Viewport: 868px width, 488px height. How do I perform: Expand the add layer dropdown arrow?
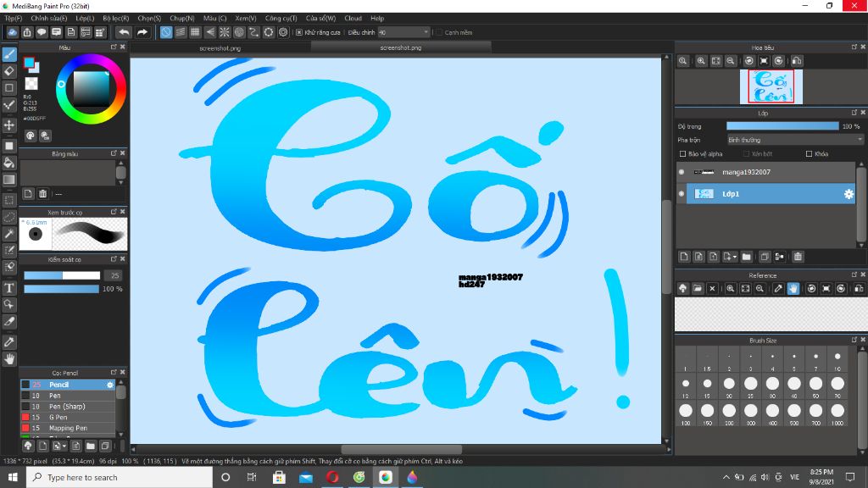pyautogui.click(x=735, y=257)
